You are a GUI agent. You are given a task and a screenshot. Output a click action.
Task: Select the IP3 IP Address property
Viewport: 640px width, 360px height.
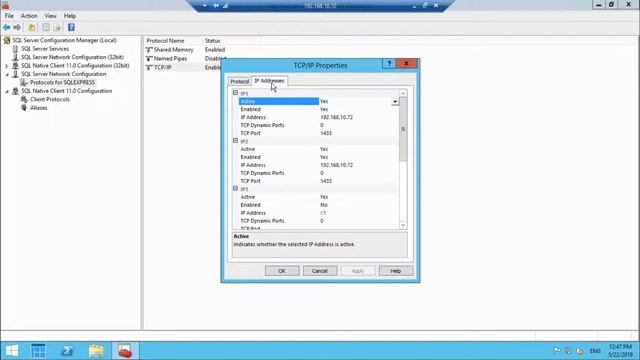click(x=318, y=213)
